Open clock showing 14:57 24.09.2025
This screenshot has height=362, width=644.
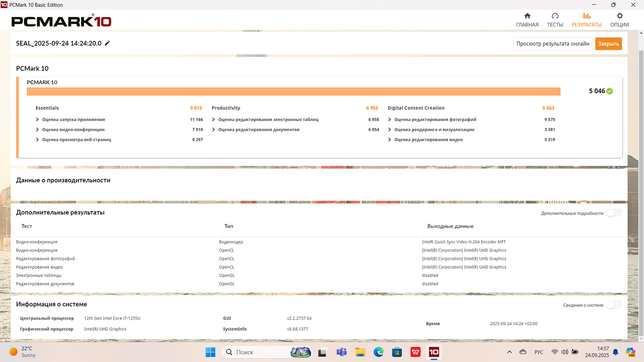coord(597,352)
